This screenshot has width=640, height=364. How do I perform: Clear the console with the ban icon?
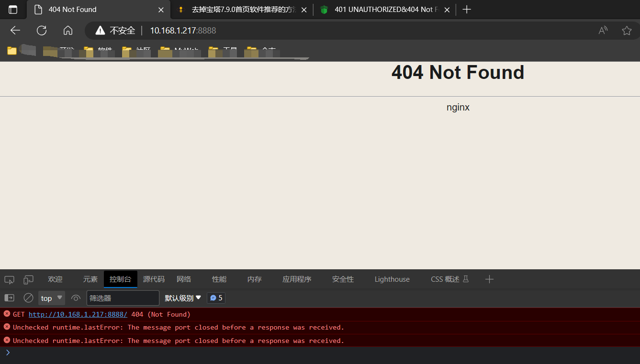29,298
